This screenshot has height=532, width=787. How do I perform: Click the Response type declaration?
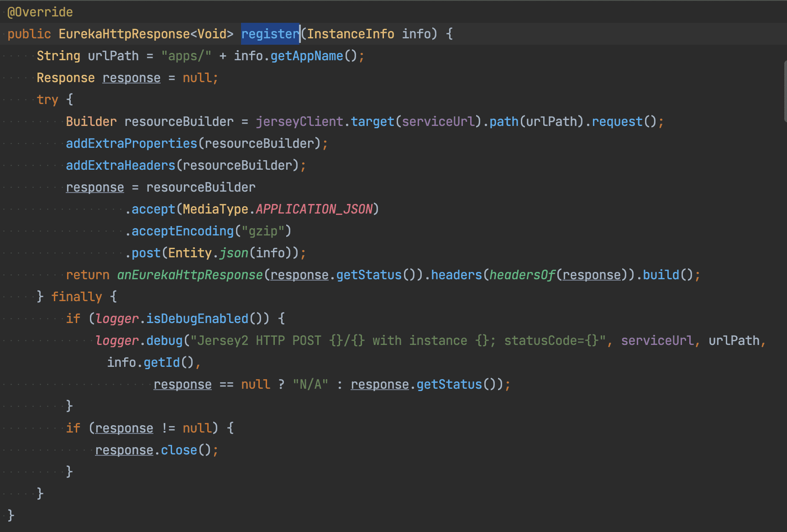(x=66, y=78)
